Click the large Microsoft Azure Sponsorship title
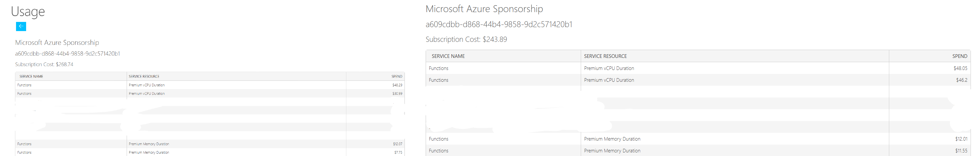The width and height of the screenshot is (980, 156). pyautogui.click(x=484, y=9)
